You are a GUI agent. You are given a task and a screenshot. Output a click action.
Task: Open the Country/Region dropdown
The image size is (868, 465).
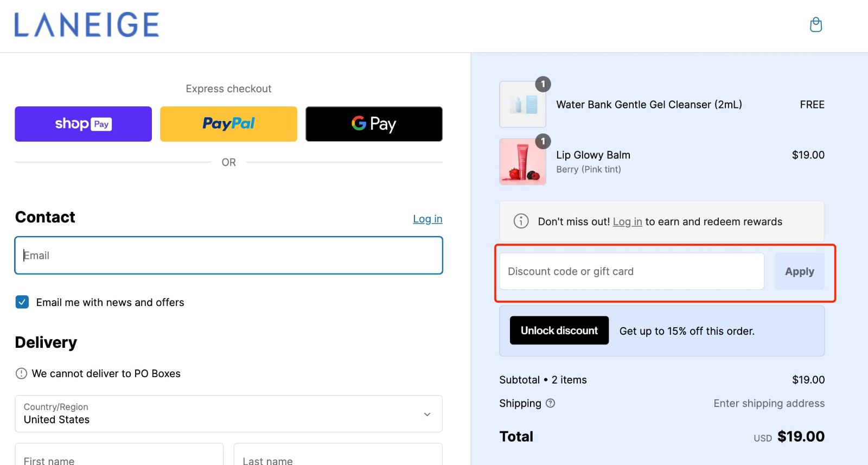228,414
